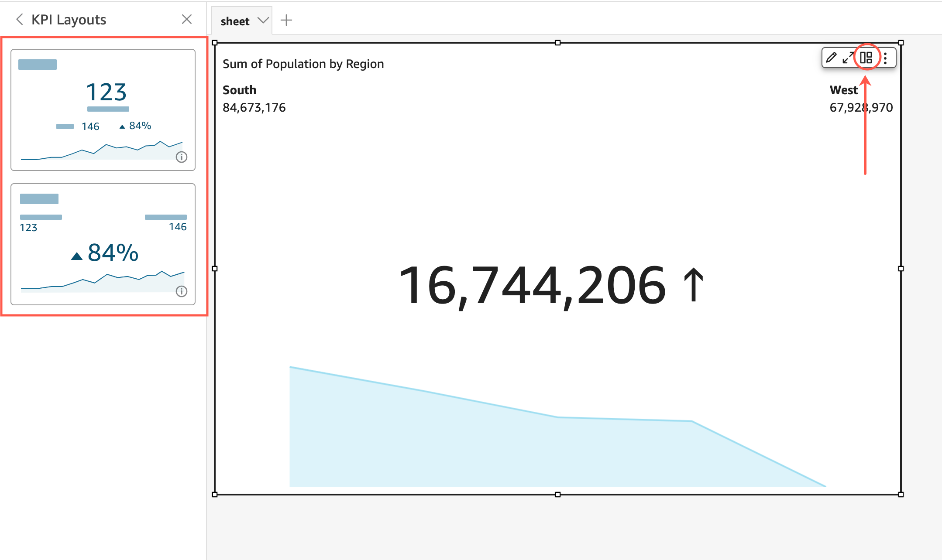Click the info icon on first KPI layout
Image resolution: width=942 pixels, height=560 pixels.
coord(182,157)
